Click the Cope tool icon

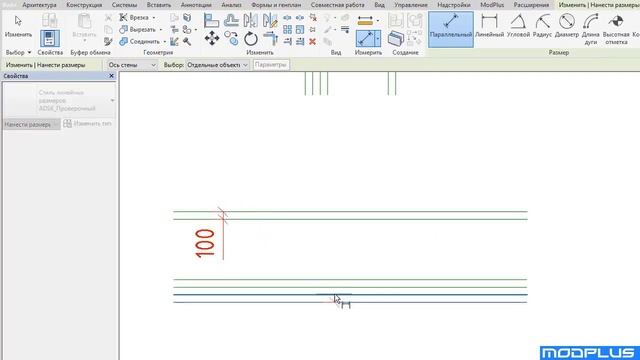point(123,18)
